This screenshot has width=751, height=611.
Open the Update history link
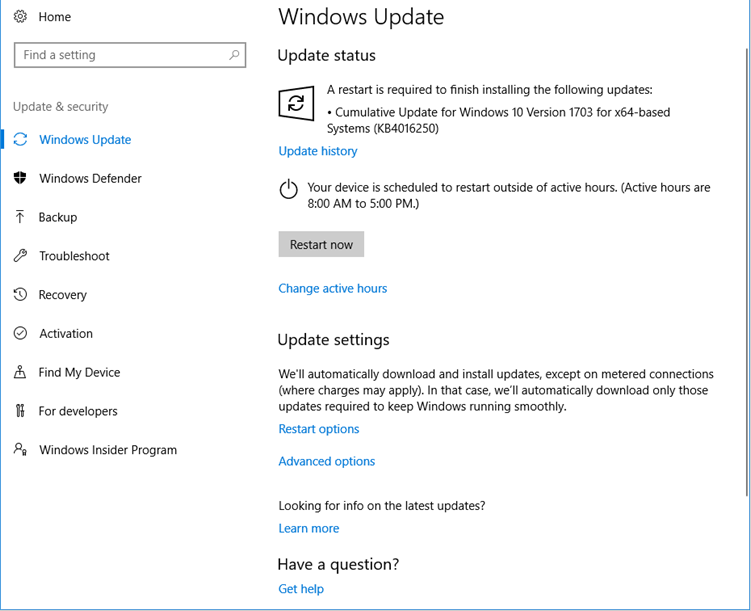click(318, 151)
